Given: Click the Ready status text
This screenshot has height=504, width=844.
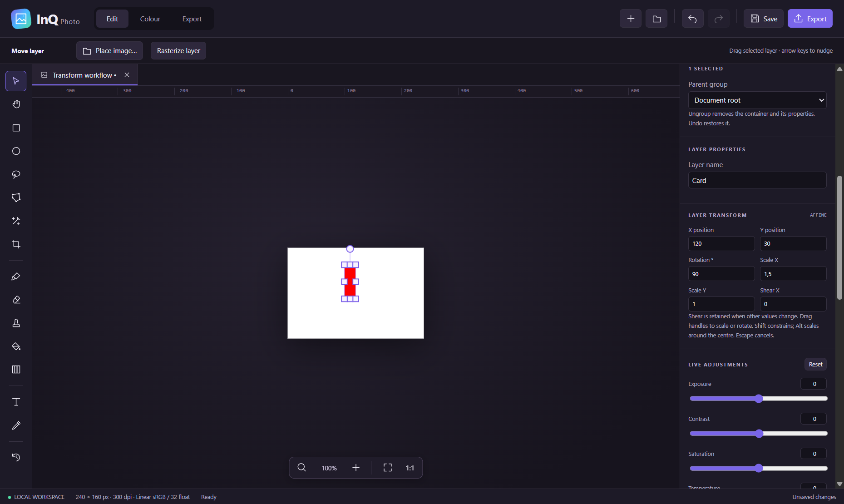Looking at the screenshot, I should (x=209, y=497).
